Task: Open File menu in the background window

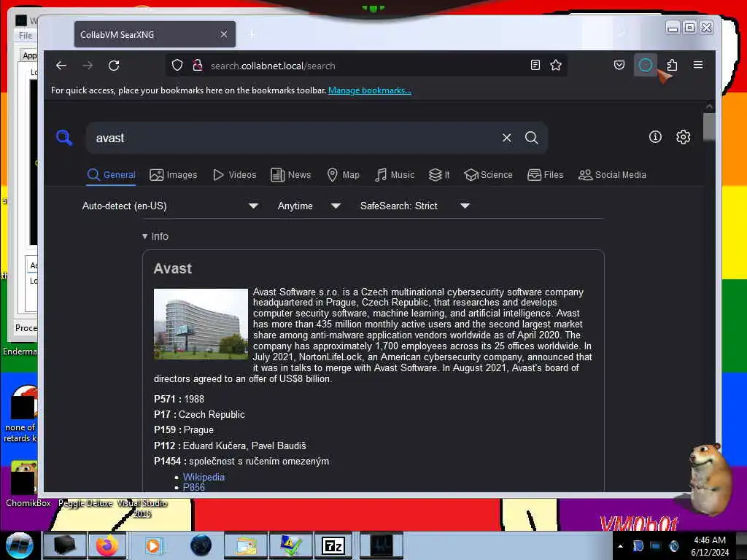Action: [x=26, y=36]
